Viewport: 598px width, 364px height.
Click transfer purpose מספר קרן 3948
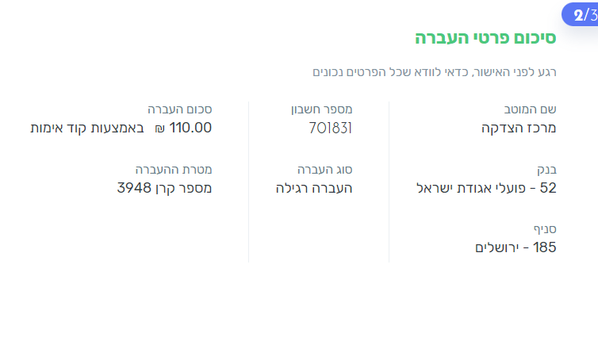click(164, 188)
